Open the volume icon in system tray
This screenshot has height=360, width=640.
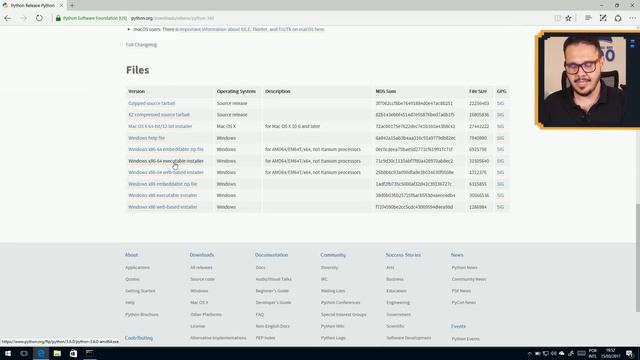[553, 353]
